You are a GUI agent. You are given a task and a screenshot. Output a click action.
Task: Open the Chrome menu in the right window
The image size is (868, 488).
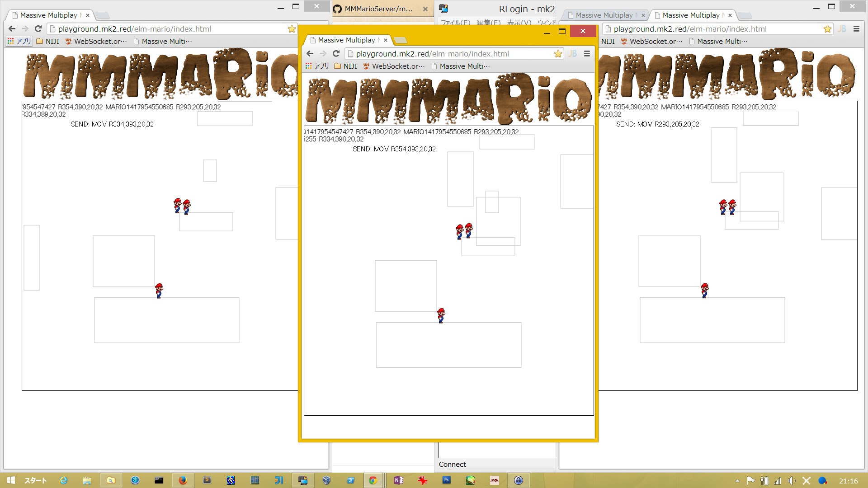pos(856,29)
